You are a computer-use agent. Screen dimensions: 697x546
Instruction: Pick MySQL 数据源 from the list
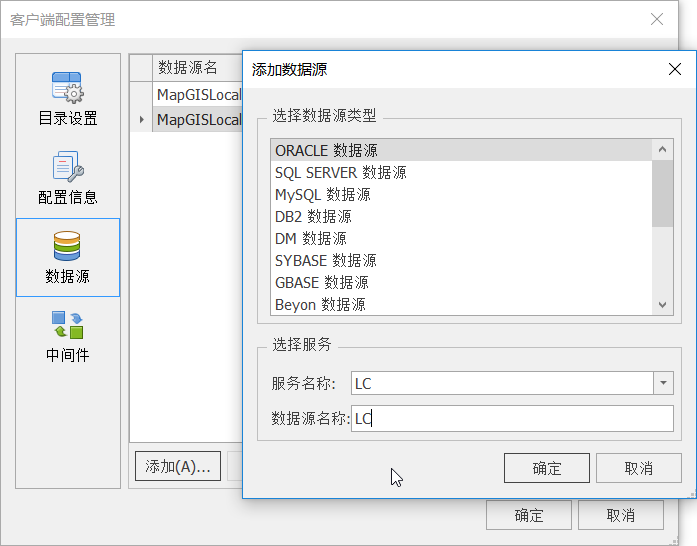point(322,194)
